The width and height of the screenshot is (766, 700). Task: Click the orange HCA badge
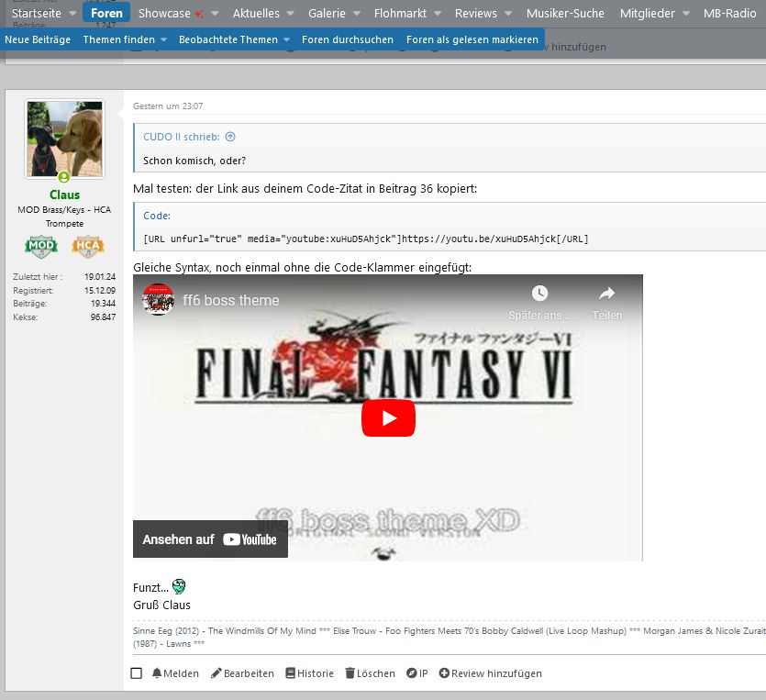88,247
